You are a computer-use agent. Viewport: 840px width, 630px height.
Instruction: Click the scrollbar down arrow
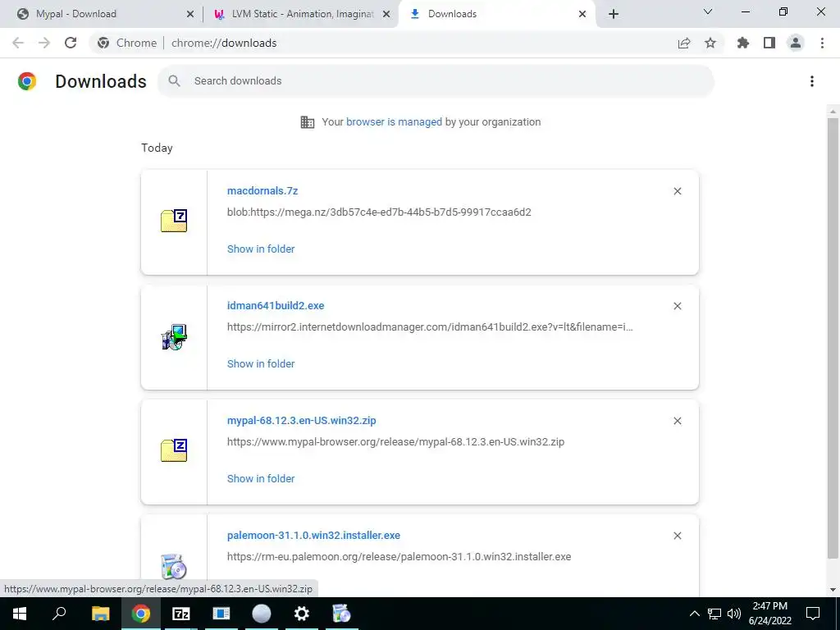point(833,590)
